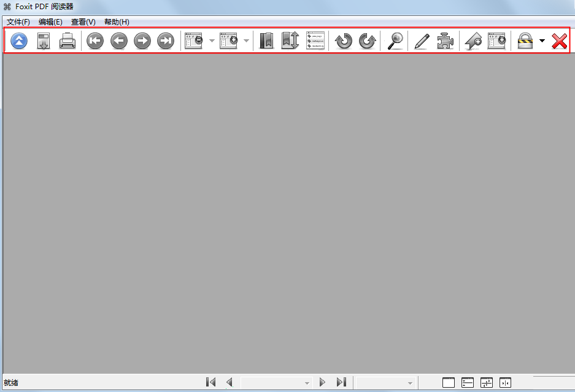Click status bar previous page triangle
This screenshot has height=392, width=575.
tap(230, 382)
